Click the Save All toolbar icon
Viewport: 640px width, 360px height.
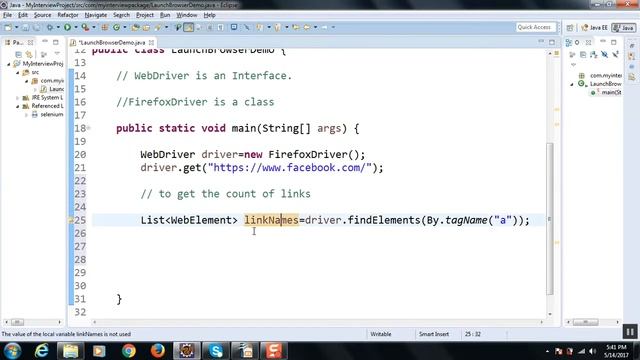click(36, 27)
